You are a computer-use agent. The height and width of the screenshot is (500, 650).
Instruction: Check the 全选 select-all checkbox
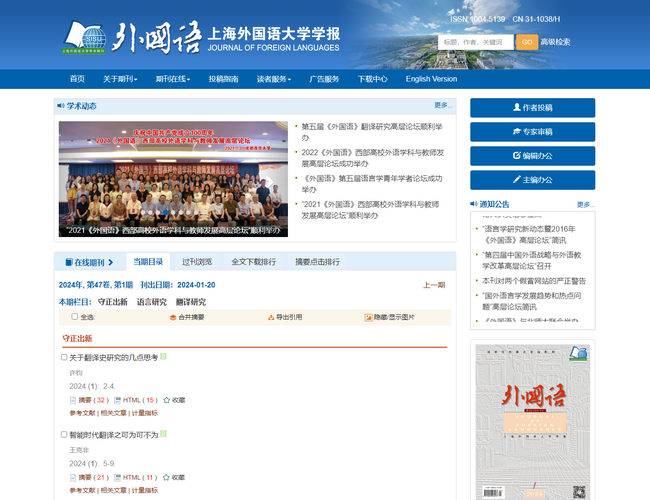coord(73,317)
